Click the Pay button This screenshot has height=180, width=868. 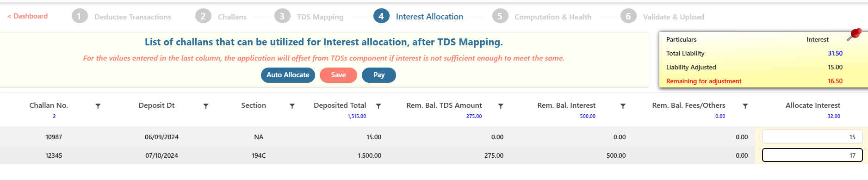[x=379, y=75]
